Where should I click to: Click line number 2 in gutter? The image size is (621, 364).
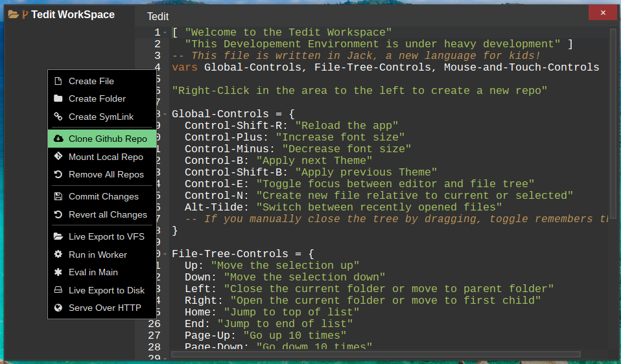tap(158, 44)
